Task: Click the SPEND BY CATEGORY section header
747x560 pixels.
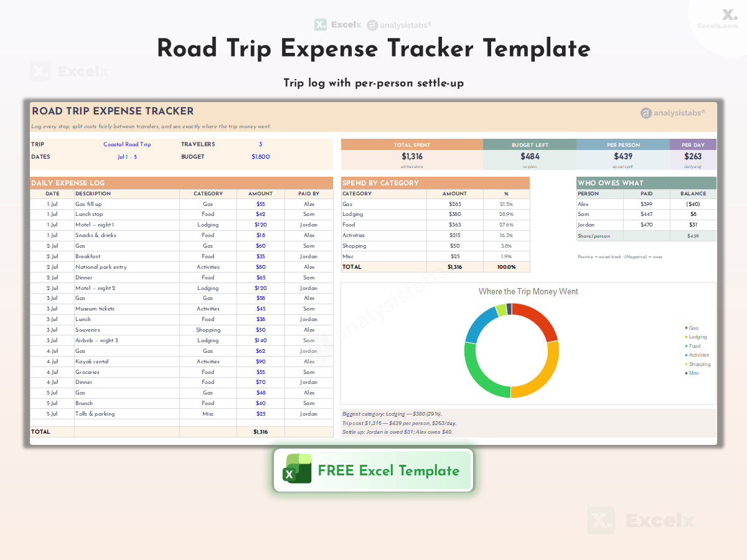Action: (436, 183)
